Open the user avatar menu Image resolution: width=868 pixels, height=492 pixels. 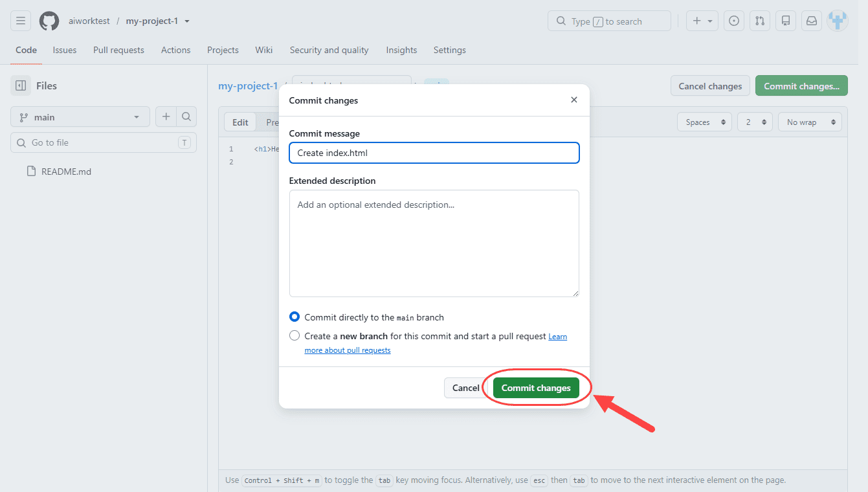coord(838,21)
